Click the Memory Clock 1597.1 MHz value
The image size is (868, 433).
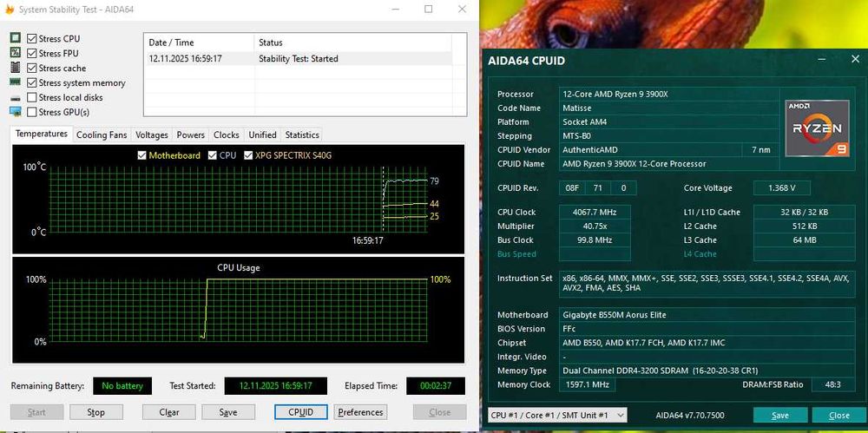tap(586, 384)
